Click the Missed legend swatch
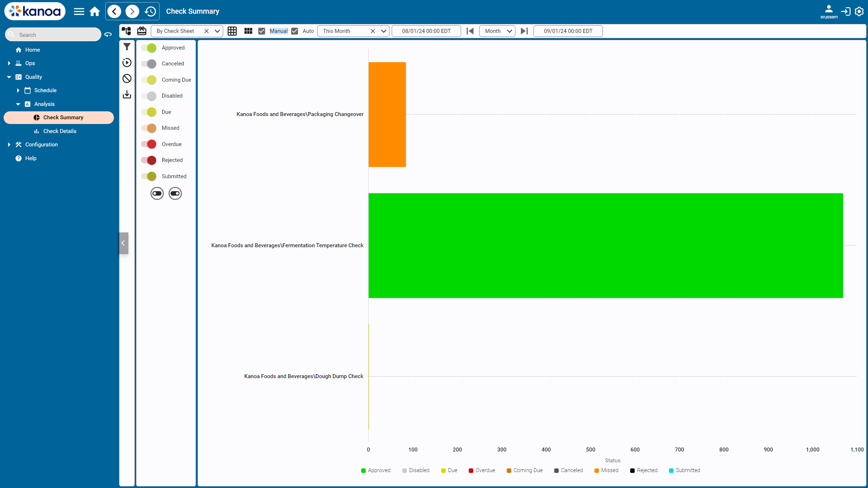868x488 pixels. tap(596, 470)
